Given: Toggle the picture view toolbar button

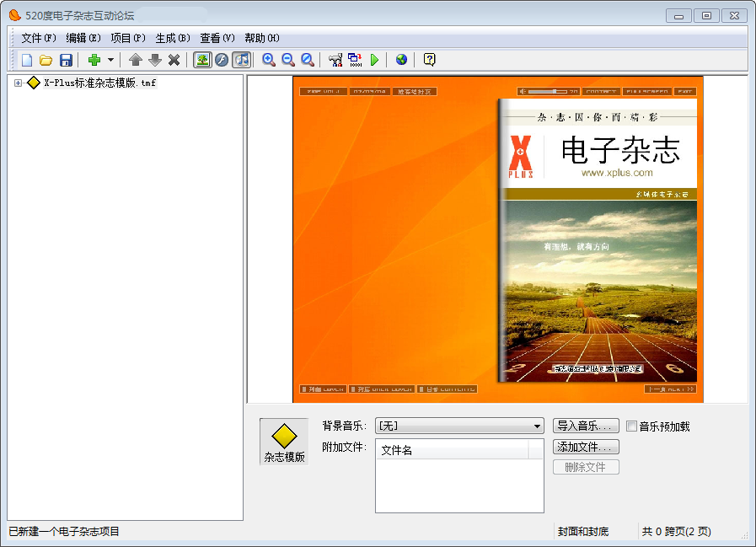Looking at the screenshot, I should (202, 60).
